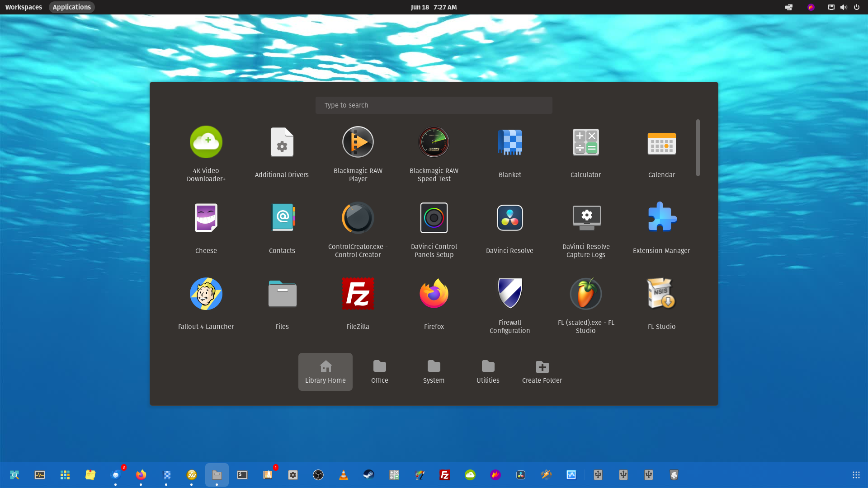Open the Pop!_Shop grid icon in dock

65,475
